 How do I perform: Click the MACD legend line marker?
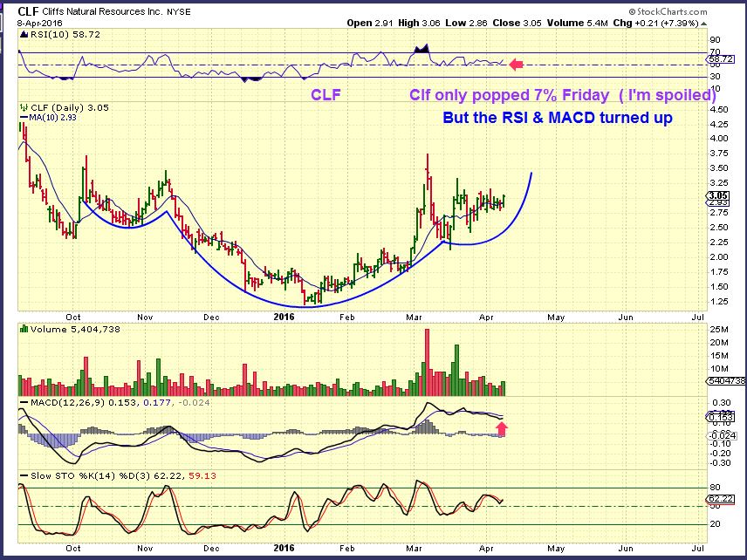[x=24, y=403]
